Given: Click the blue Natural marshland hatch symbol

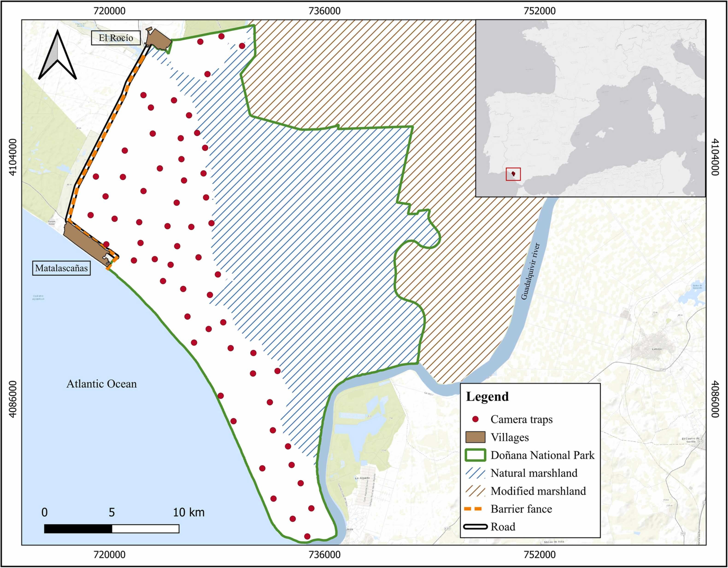Looking at the screenshot, I should tap(475, 473).
